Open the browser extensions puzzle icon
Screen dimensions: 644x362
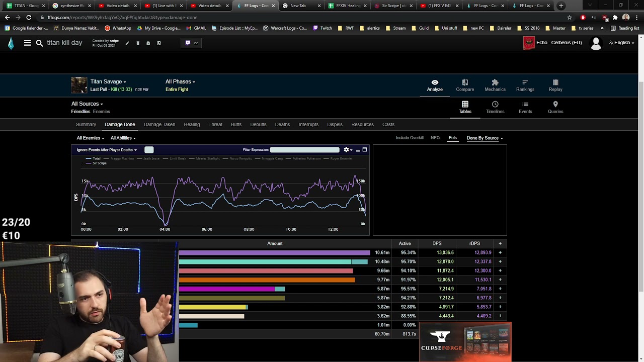pyautogui.click(x=615, y=17)
